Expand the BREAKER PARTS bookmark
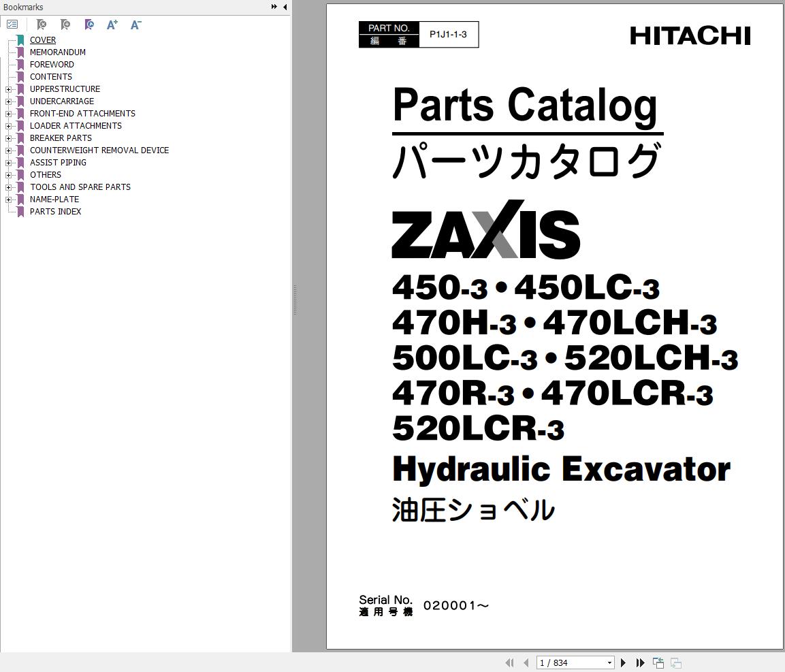 [x=8, y=138]
